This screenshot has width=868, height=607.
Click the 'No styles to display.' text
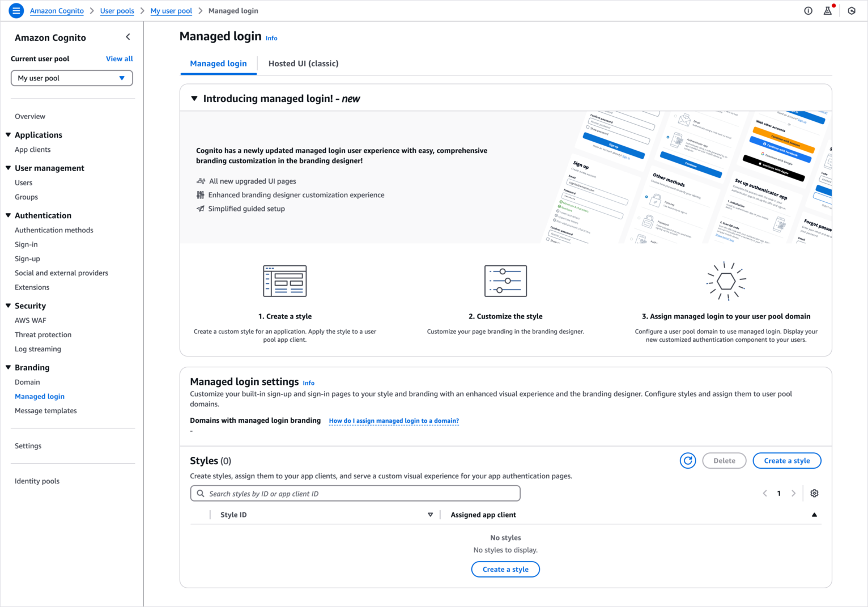505,550
